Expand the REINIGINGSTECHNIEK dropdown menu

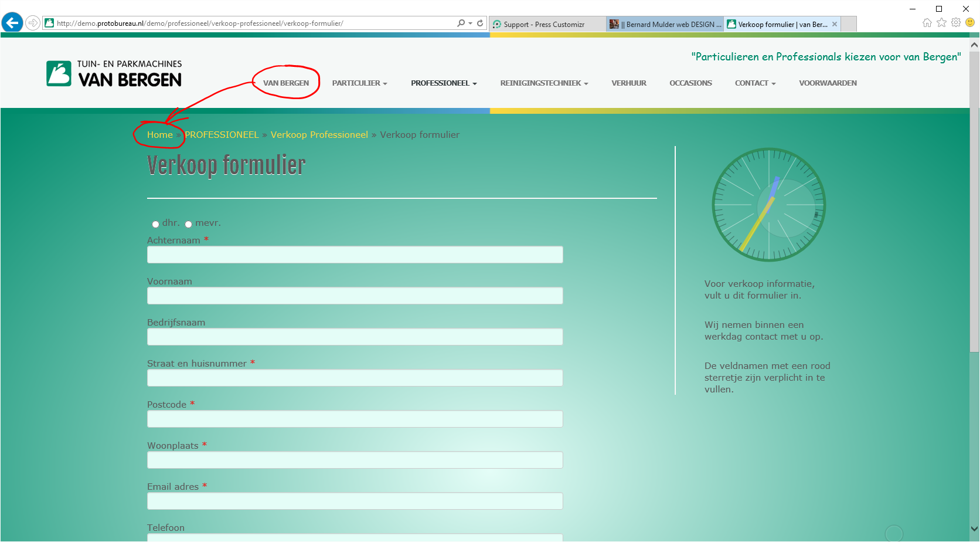pos(543,83)
